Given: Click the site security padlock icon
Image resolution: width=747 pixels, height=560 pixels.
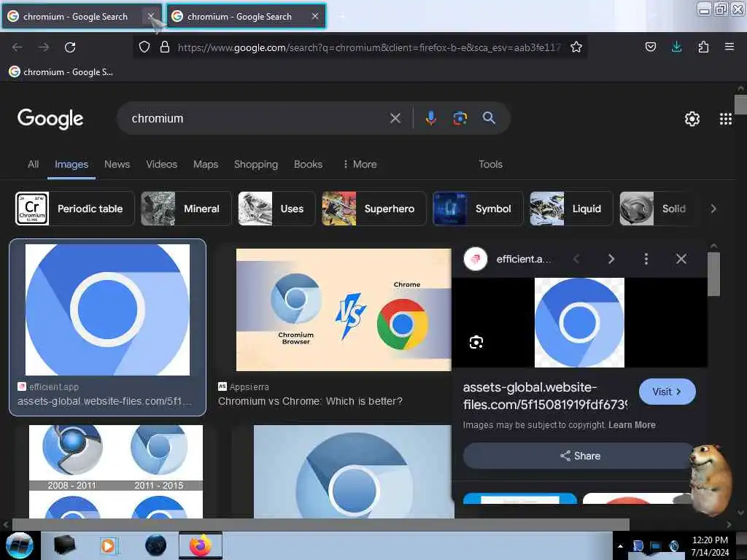Looking at the screenshot, I should coord(165,47).
